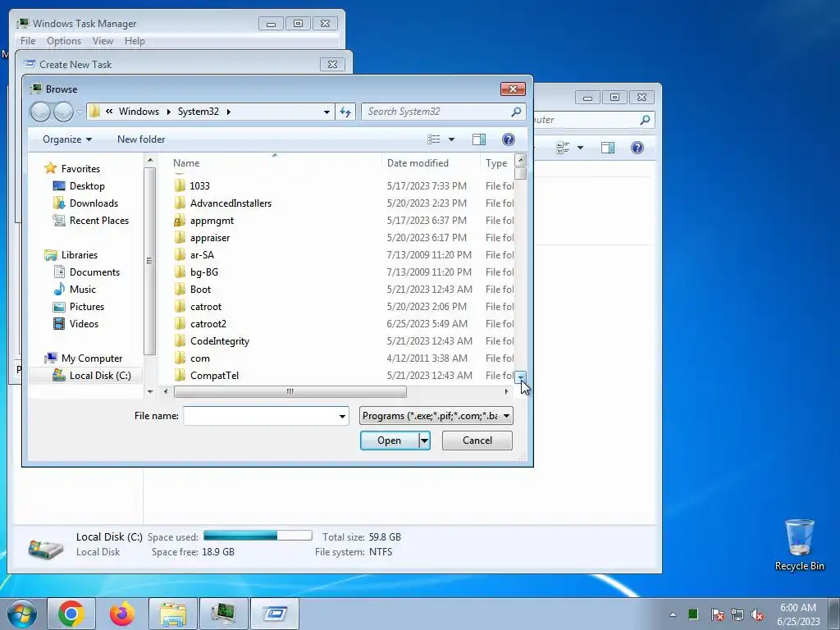Click the Search System32 field

coord(436,112)
